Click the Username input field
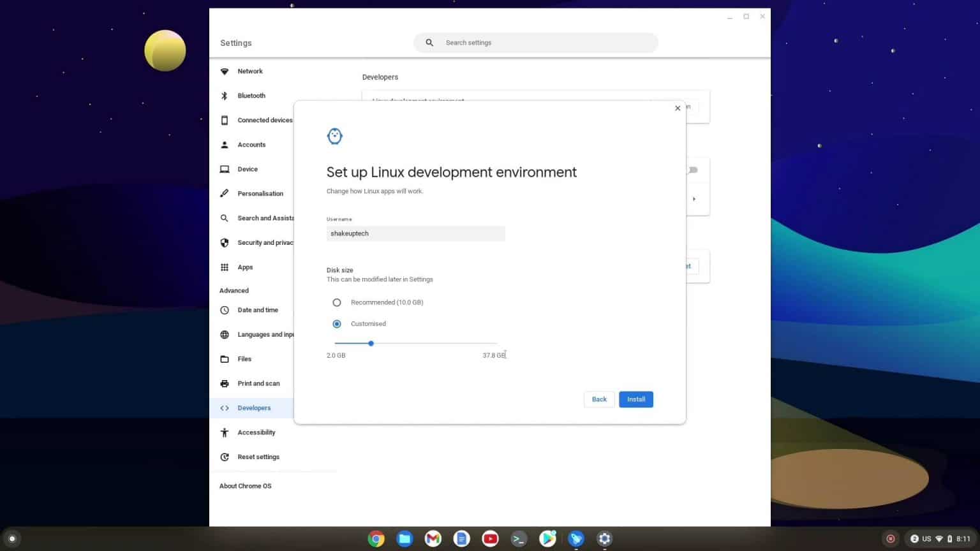980x551 pixels. [415, 233]
